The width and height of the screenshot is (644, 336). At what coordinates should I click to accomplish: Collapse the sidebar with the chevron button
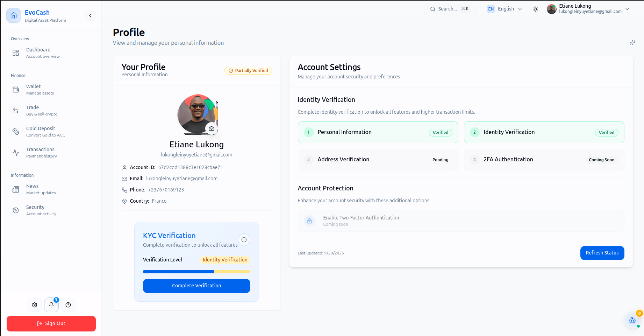coord(90,15)
